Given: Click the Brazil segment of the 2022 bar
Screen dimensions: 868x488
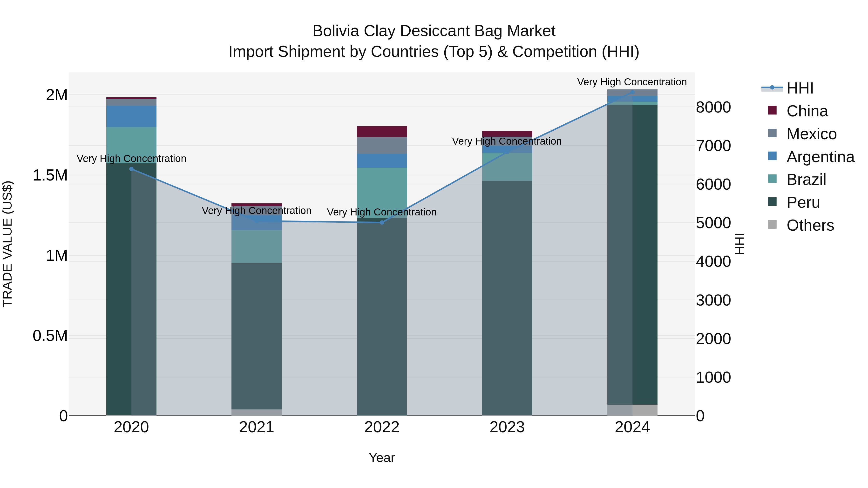Looking at the screenshot, I should (382, 193).
